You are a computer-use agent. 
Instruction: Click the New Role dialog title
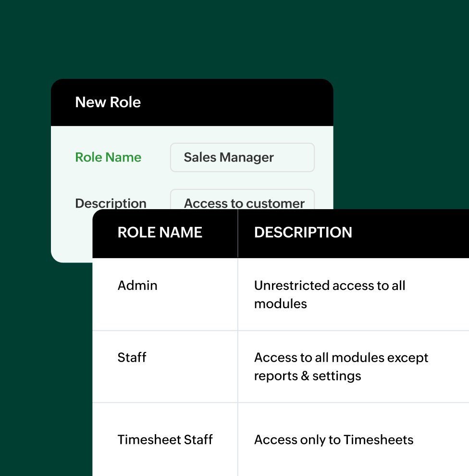click(108, 102)
